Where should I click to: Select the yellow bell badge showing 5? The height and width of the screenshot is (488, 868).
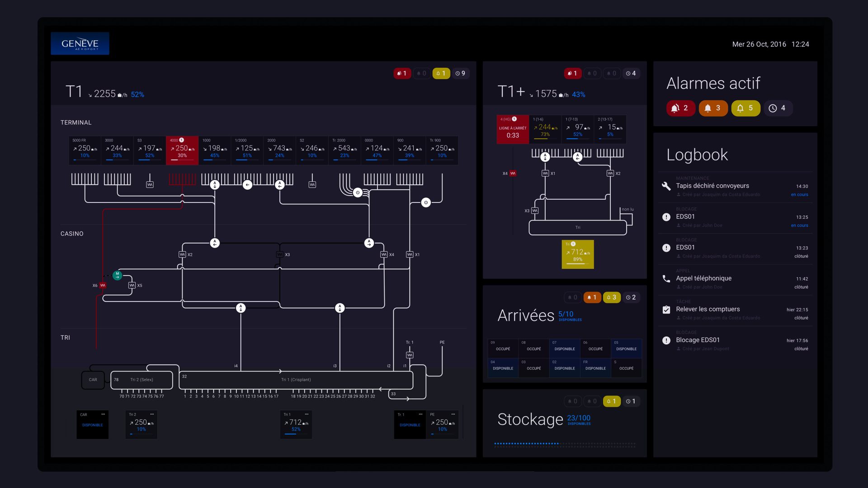pos(745,108)
